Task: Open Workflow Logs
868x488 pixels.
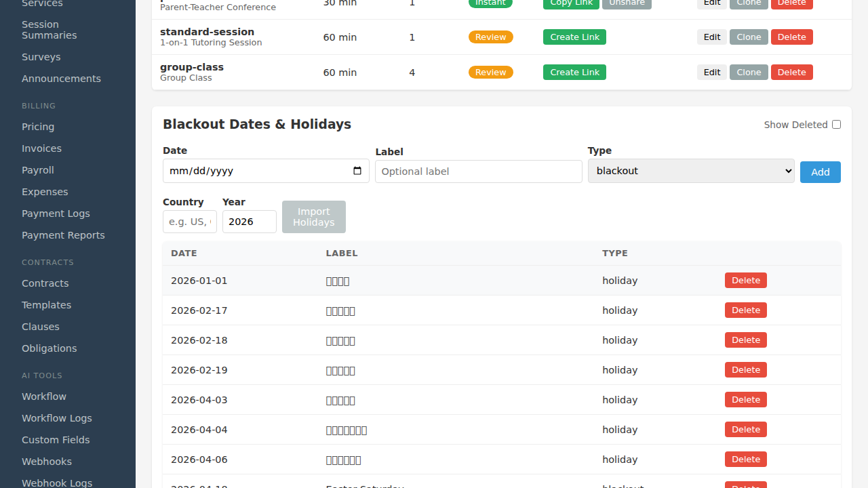Action: click(x=57, y=418)
